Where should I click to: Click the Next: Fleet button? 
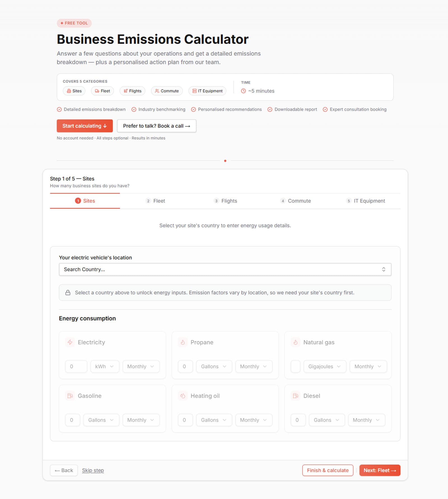coord(380,470)
